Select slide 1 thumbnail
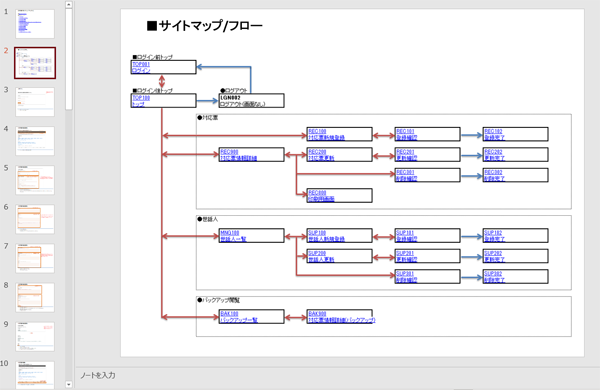The width and height of the screenshot is (600, 390). pyautogui.click(x=35, y=24)
